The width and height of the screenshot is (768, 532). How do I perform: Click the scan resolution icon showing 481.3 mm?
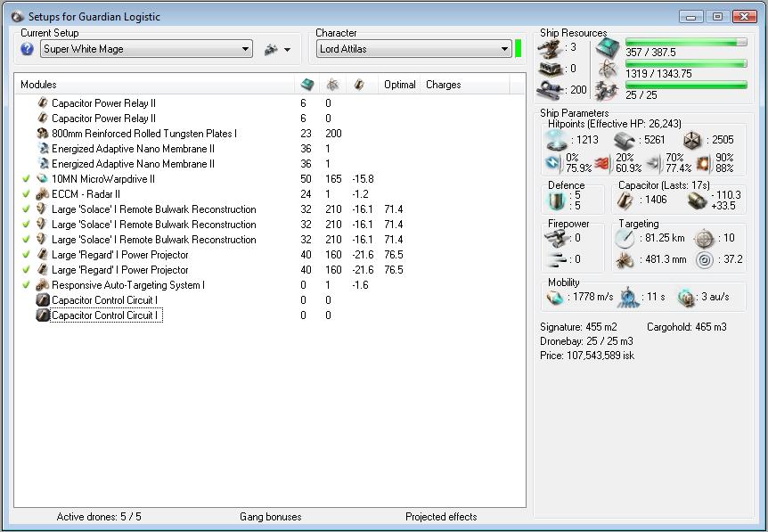click(625, 260)
